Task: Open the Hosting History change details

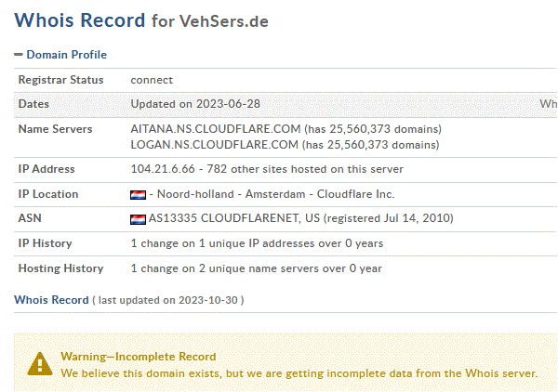Action: pos(257,268)
